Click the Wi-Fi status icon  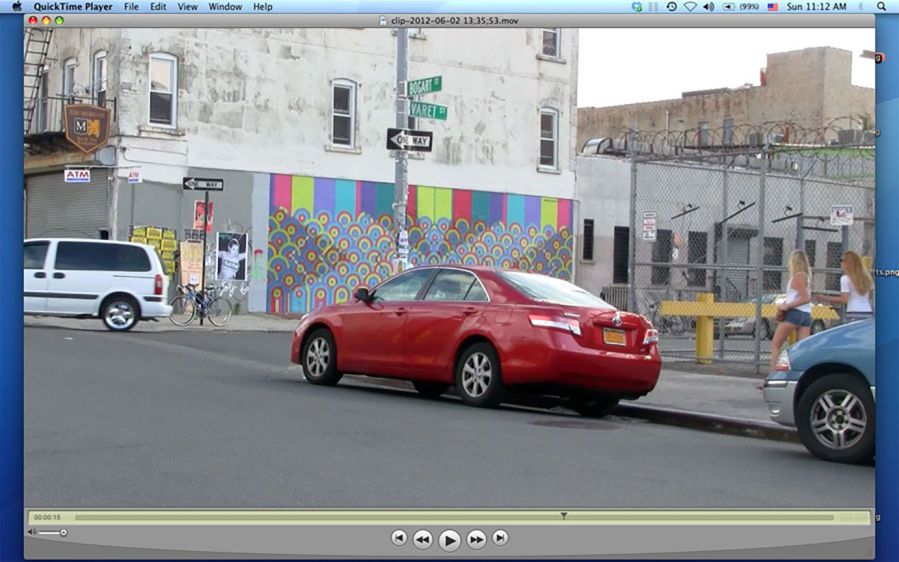point(689,7)
